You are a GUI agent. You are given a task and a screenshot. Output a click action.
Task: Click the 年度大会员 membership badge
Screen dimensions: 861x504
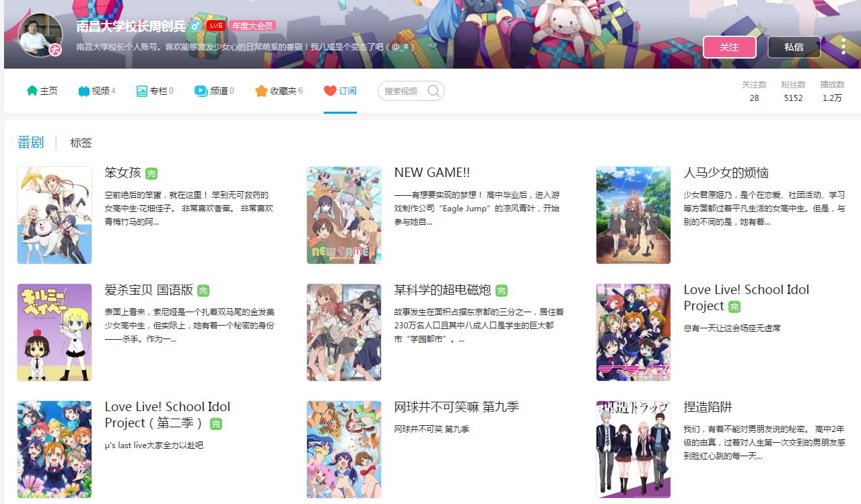pyautogui.click(x=252, y=26)
